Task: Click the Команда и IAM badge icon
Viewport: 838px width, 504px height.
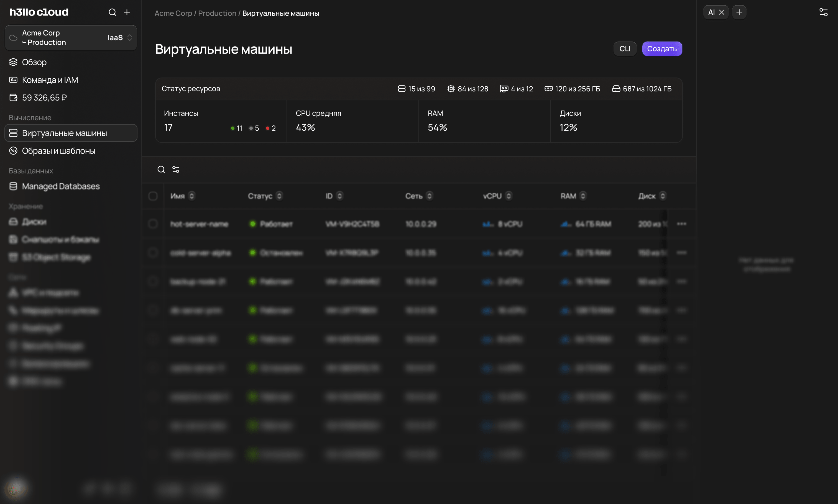Action: tap(13, 80)
